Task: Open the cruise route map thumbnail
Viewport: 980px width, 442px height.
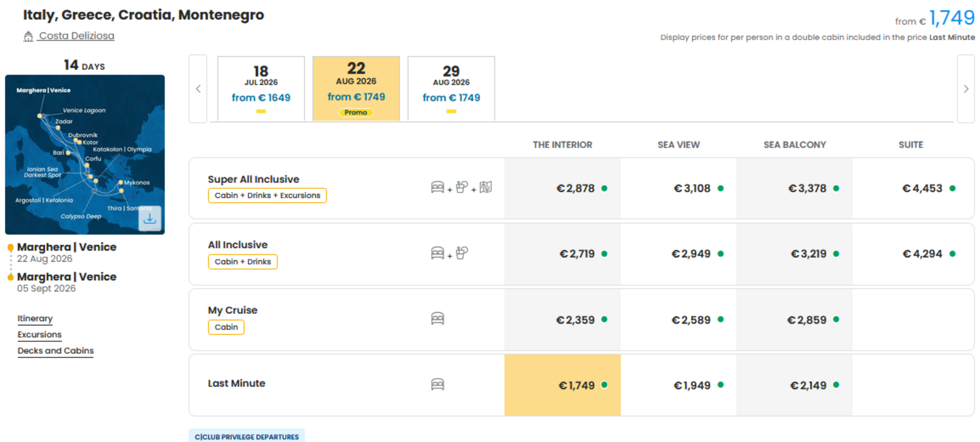Action: pos(84,155)
